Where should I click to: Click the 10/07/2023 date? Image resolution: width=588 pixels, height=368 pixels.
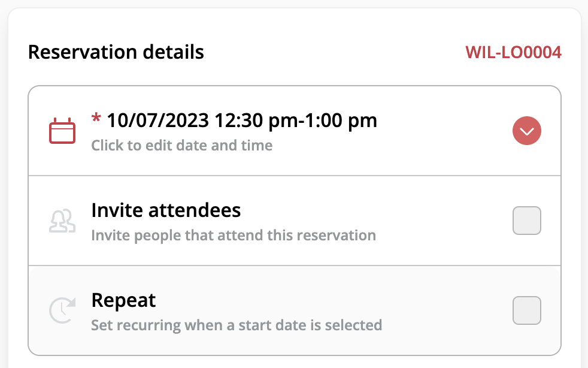coord(157,120)
